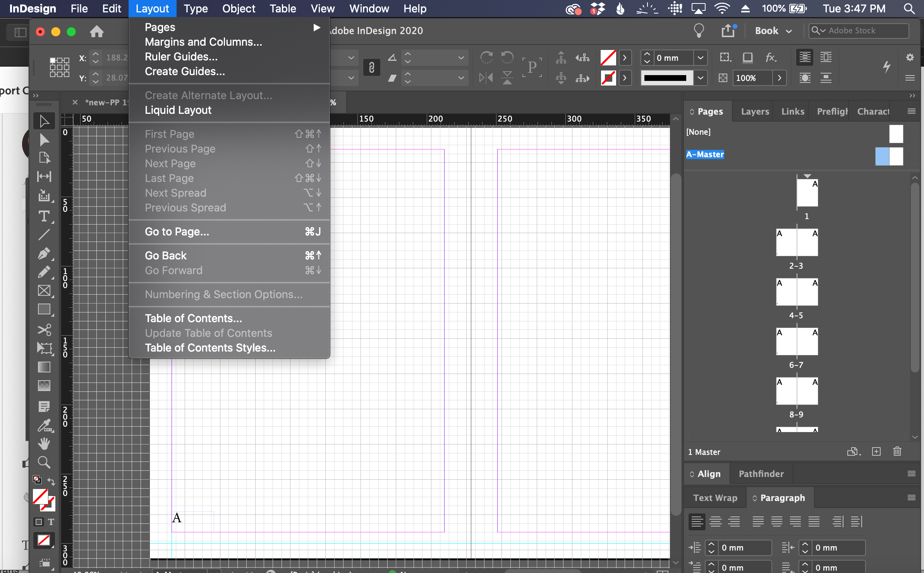Delete selected page with the trash icon

[x=897, y=451]
